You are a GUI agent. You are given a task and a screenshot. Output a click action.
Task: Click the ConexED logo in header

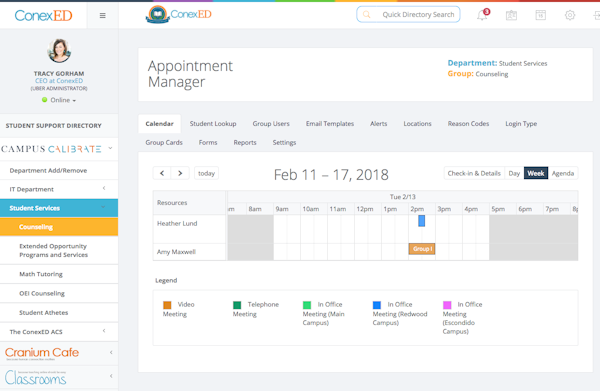pyautogui.click(x=179, y=15)
